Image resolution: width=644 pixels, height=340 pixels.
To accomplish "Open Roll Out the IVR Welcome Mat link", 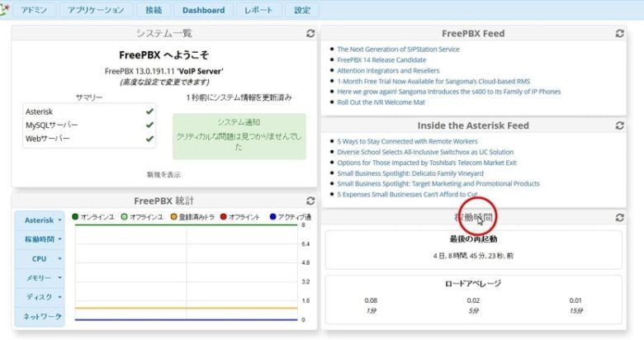I will pos(381,102).
